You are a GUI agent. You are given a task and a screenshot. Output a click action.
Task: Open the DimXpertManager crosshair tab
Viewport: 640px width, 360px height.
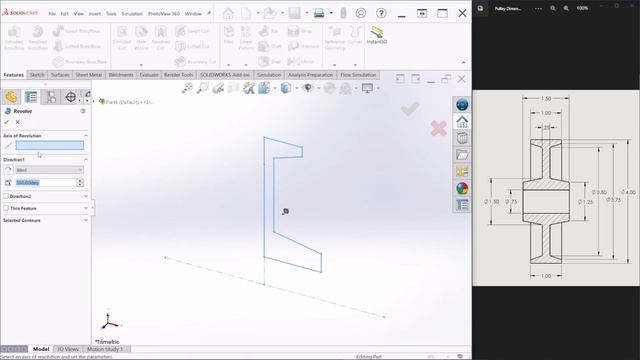click(71, 97)
